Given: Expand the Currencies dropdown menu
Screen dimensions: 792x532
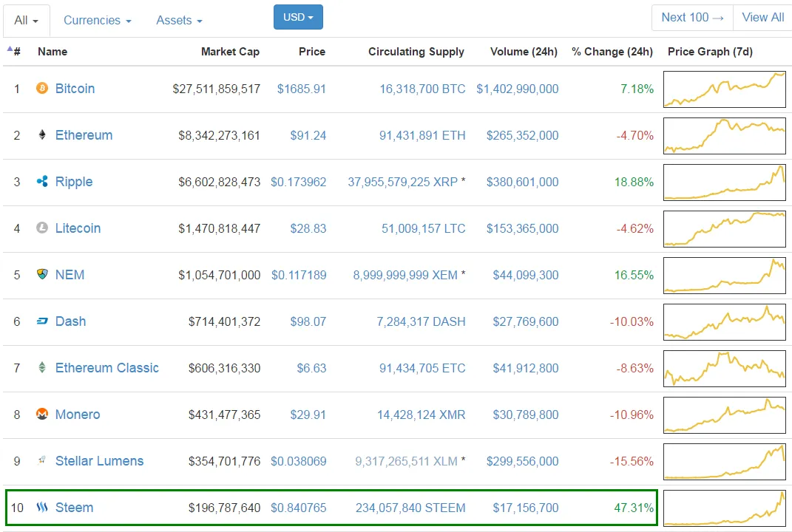Looking at the screenshot, I should coord(97,21).
